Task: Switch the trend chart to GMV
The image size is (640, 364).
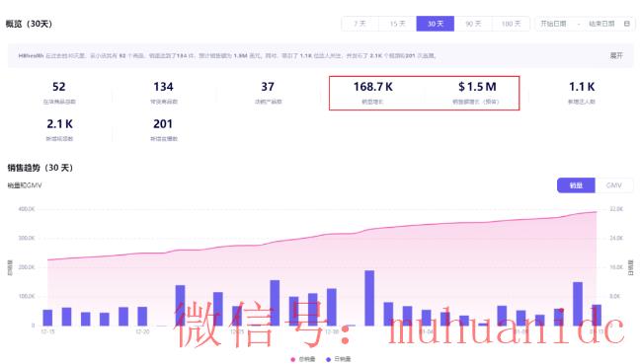Action: point(614,185)
